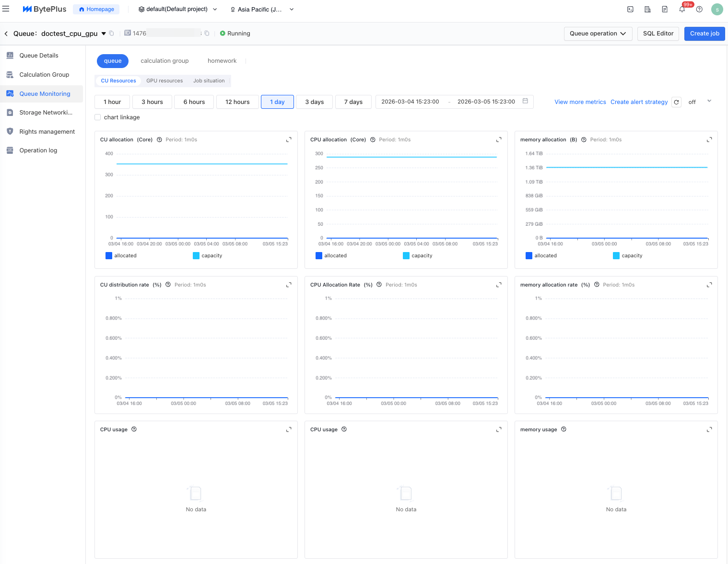This screenshot has width=728, height=564.
Task: Toggle capacity series in memory allocation legend
Action: [616, 255]
